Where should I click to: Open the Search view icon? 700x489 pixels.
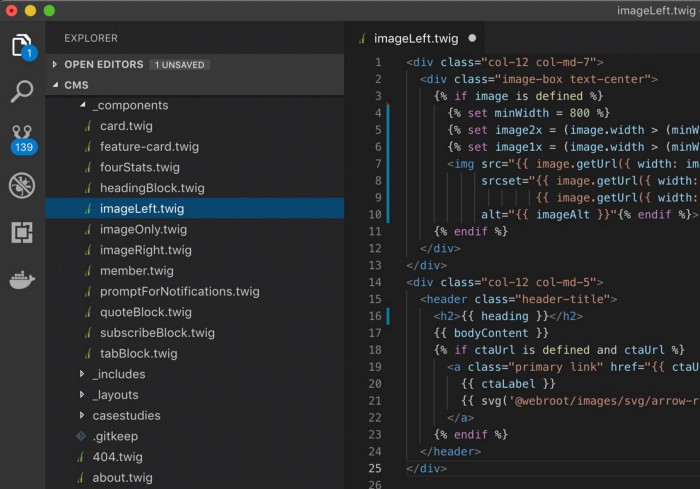[x=21, y=92]
